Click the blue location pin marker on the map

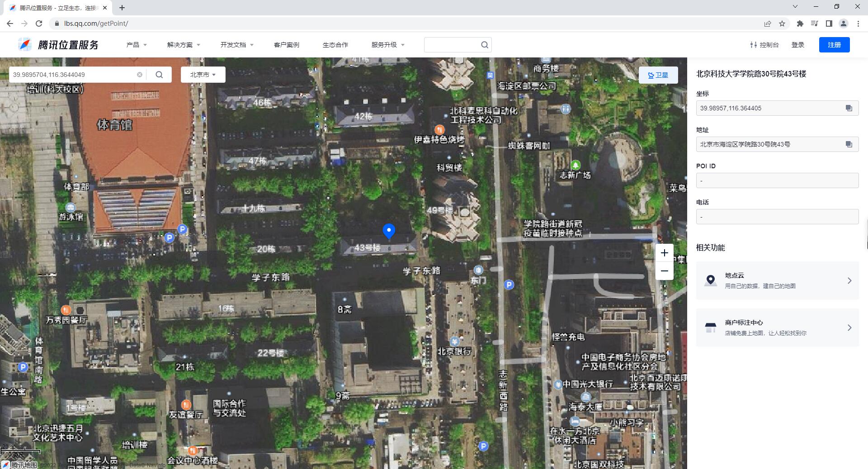pos(389,231)
